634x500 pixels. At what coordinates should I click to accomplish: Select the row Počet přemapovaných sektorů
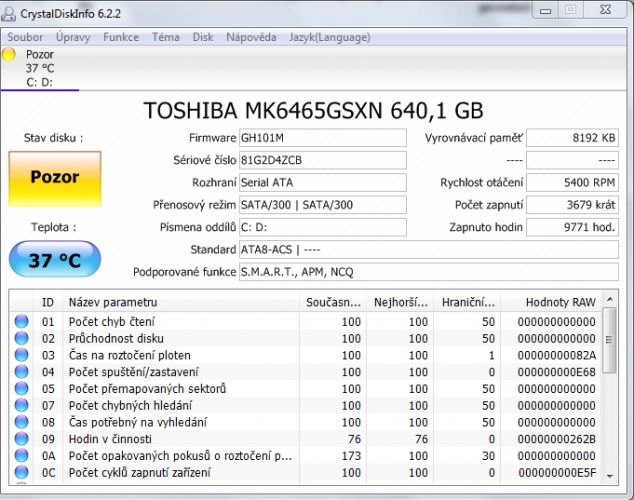tap(305, 389)
